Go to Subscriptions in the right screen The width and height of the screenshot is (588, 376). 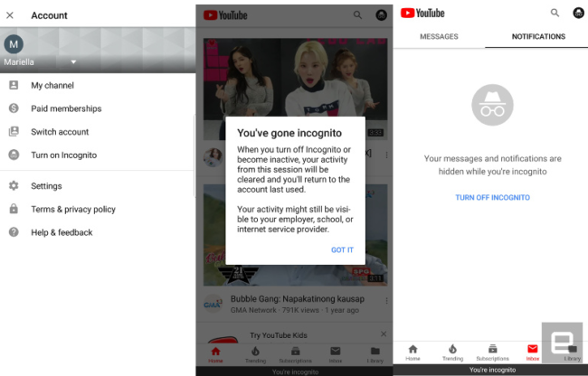coord(492,352)
